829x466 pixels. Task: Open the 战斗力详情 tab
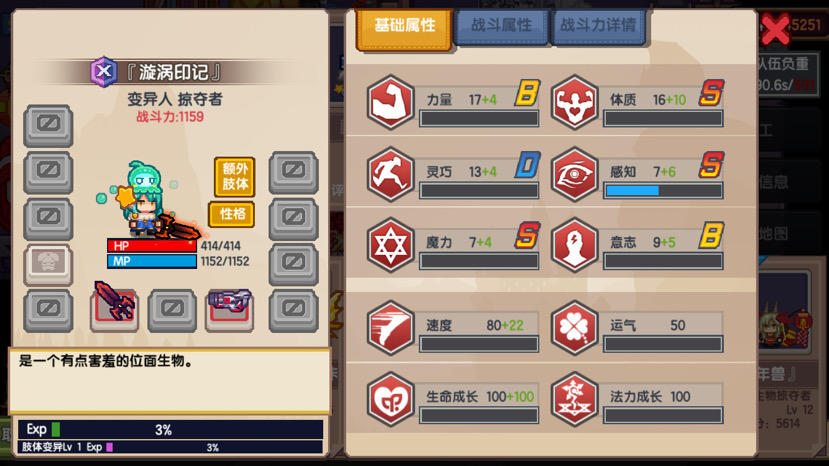tap(598, 26)
